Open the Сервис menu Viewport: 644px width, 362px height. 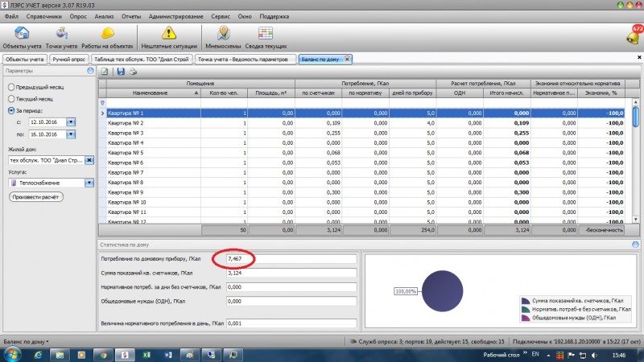pyautogui.click(x=221, y=16)
